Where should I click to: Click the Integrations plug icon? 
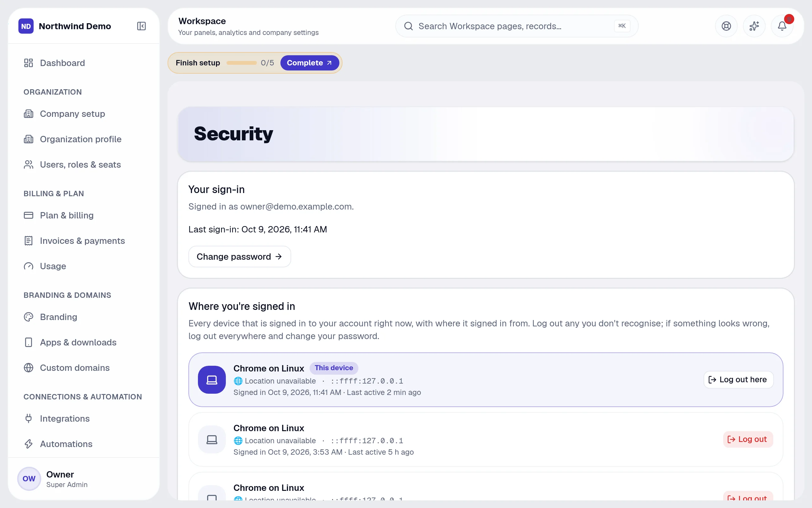[29, 418]
